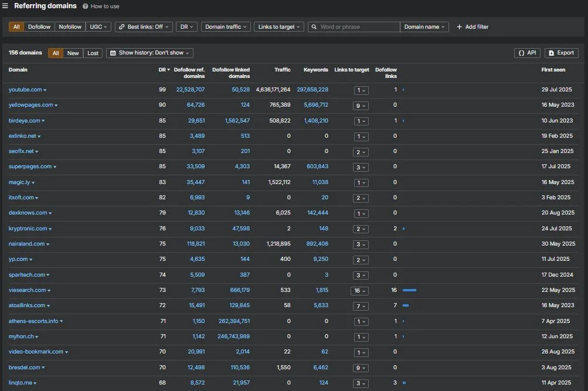Open birdeye.com domain link

coord(25,121)
